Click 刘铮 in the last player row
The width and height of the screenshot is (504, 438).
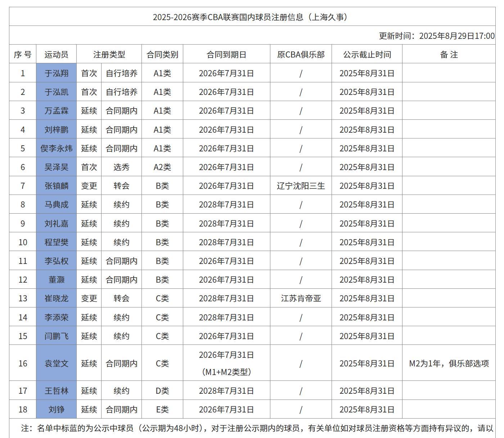click(56, 409)
